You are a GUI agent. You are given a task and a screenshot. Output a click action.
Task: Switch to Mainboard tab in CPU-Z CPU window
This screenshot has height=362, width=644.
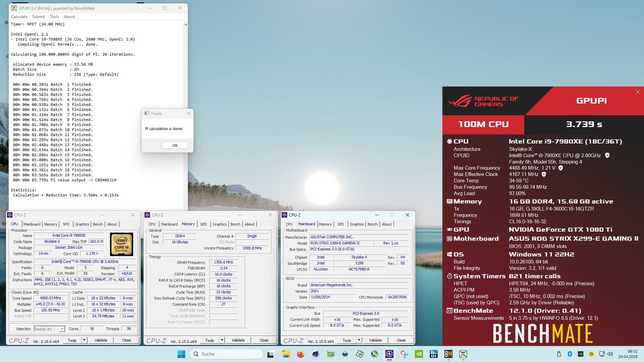pos(32,224)
